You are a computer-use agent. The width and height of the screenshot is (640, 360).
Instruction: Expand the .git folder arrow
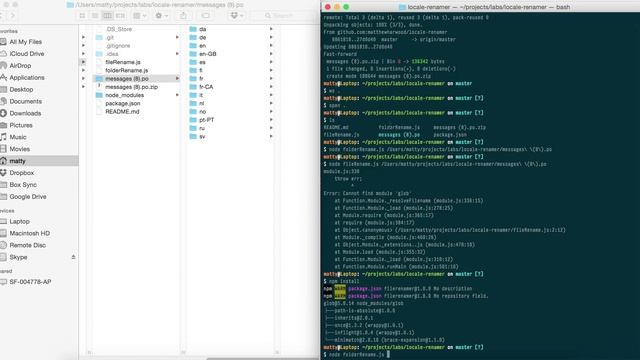(x=177, y=37)
